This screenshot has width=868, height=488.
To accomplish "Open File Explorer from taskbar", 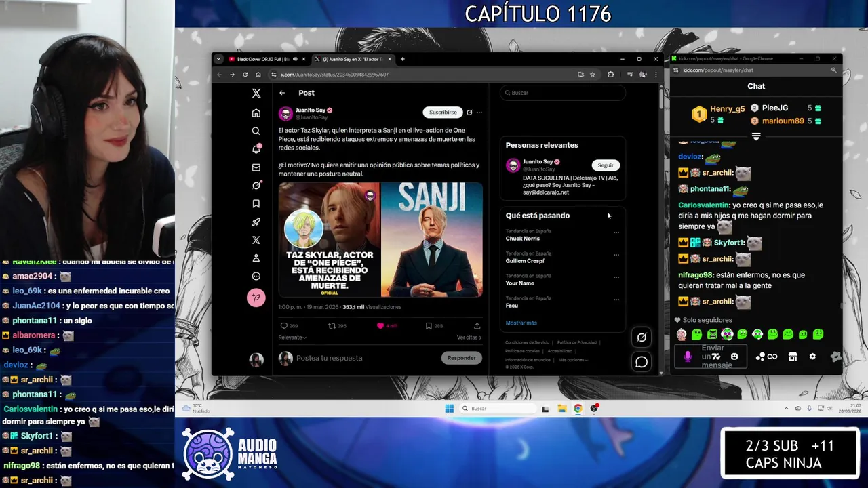I will [562, 409].
